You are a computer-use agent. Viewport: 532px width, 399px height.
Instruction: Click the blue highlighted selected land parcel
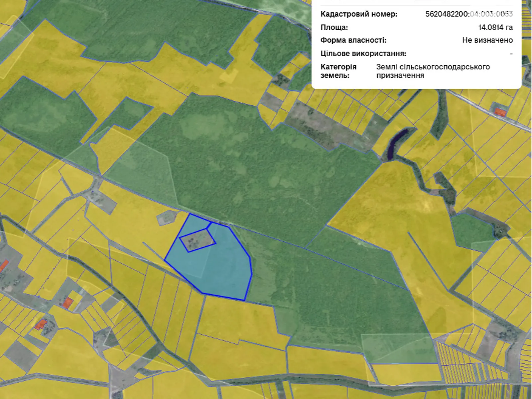coord(226,266)
